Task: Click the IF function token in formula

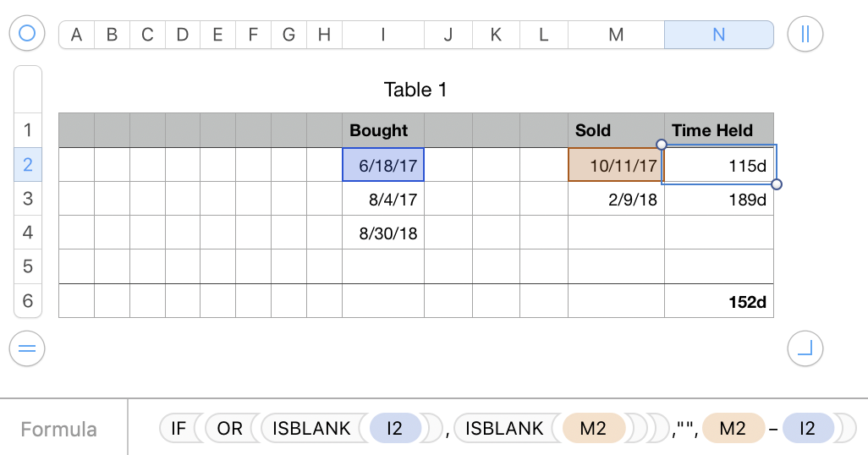Action: click(179, 429)
